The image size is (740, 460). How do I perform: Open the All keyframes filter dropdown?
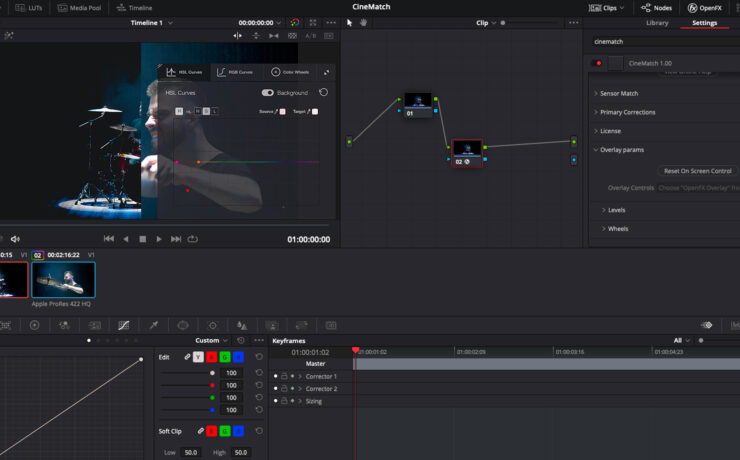[x=681, y=340]
